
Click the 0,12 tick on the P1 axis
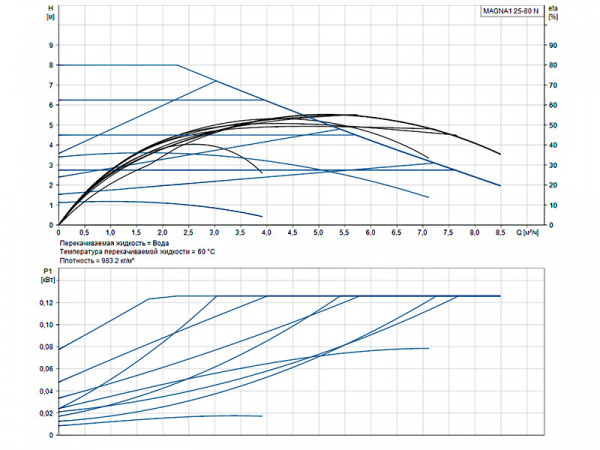tap(47, 325)
